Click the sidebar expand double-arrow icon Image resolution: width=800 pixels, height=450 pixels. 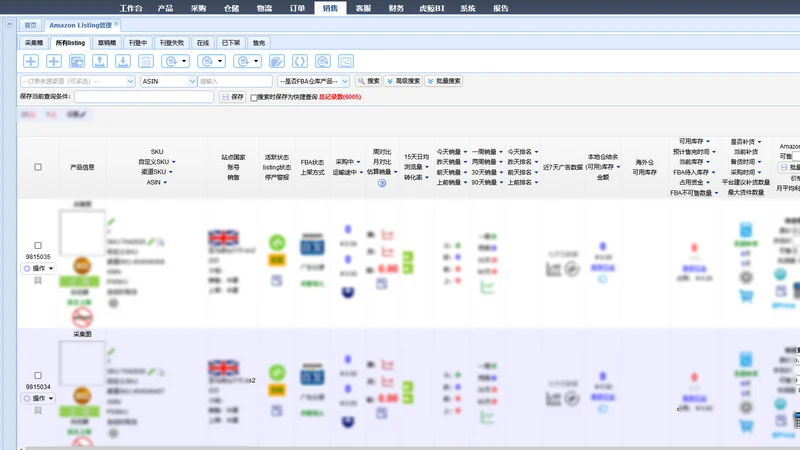click(9, 24)
